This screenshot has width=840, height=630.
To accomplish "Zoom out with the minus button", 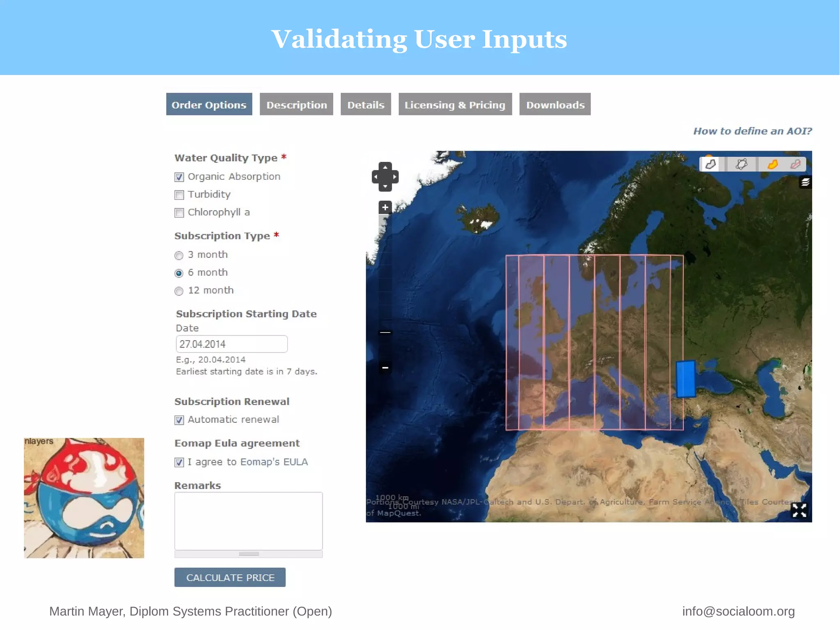I will pyautogui.click(x=385, y=368).
